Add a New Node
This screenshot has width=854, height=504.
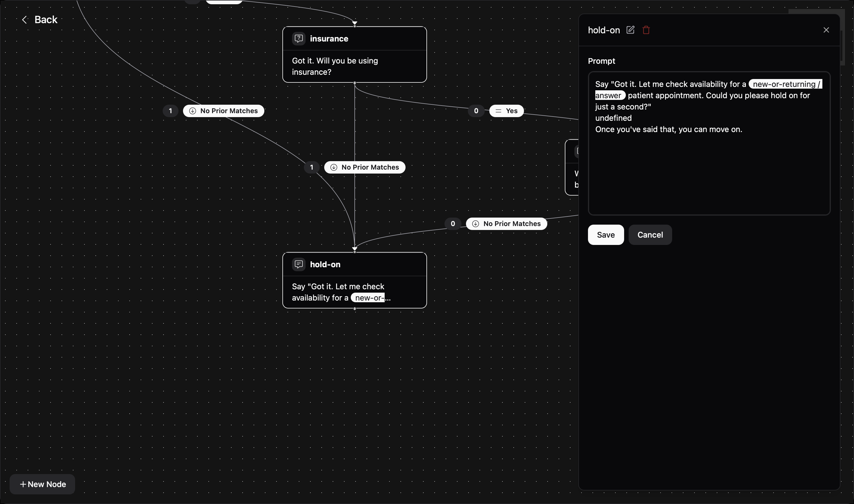point(42,484)
